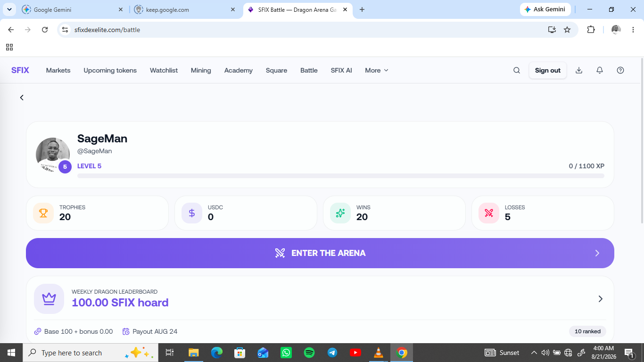Click the 0 / 1100 XP text
Image resolution: width=644 pixels, height=362 pixels.
tap(586, 166)
